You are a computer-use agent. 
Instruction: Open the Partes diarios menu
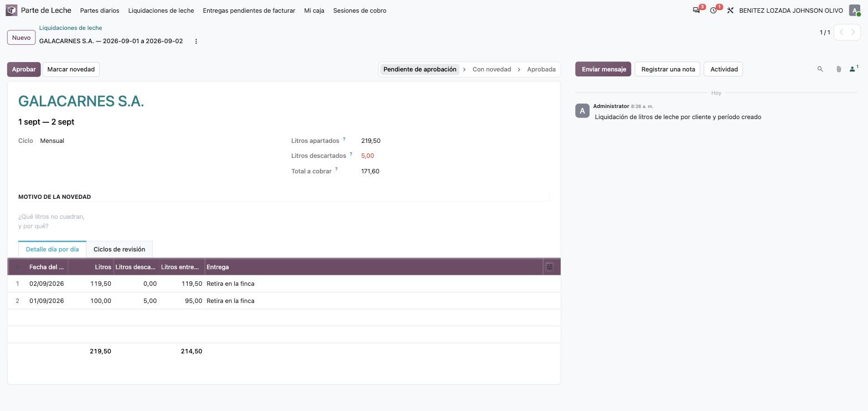tap(100, 11)
